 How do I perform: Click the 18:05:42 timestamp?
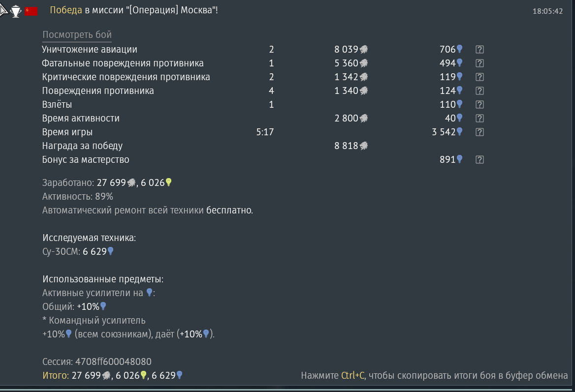point(547,11)
